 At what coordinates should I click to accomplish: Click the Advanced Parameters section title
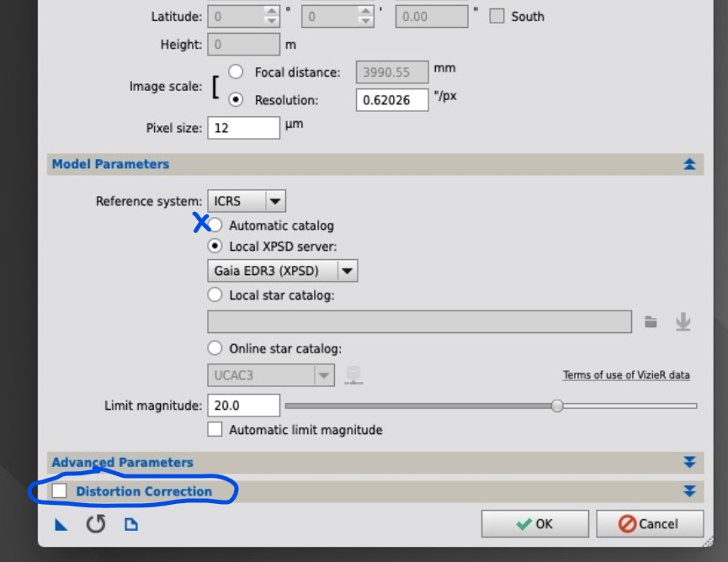click(x=123, y=462)
